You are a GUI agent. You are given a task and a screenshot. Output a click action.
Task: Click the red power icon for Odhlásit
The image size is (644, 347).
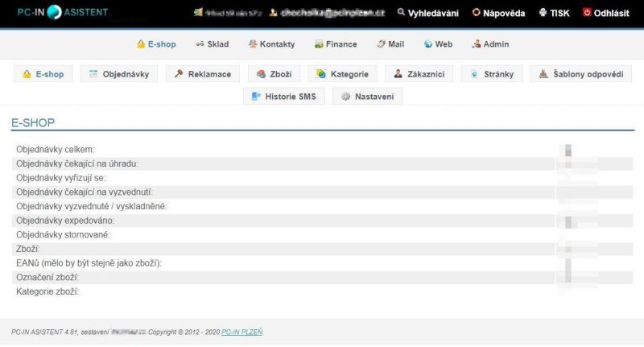pyautogui.click(x=586, y=13)
